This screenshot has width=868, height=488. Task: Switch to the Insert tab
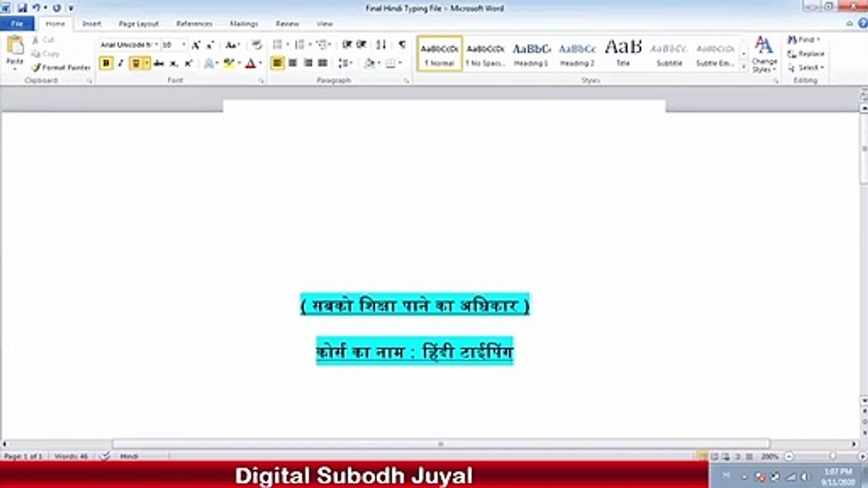(x=92, y=24)
